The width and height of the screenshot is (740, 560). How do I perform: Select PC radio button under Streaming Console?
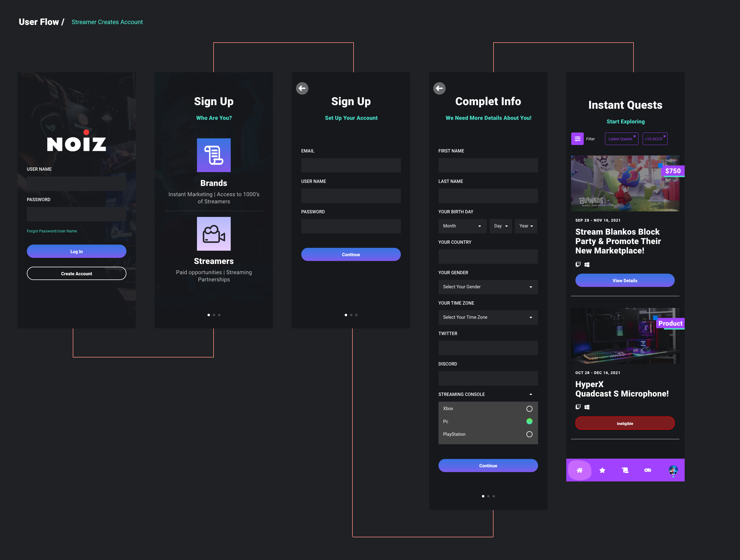point(529,421)
